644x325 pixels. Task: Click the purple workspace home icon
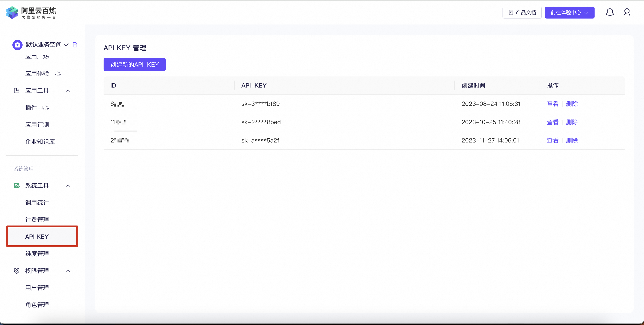point(17,45)
